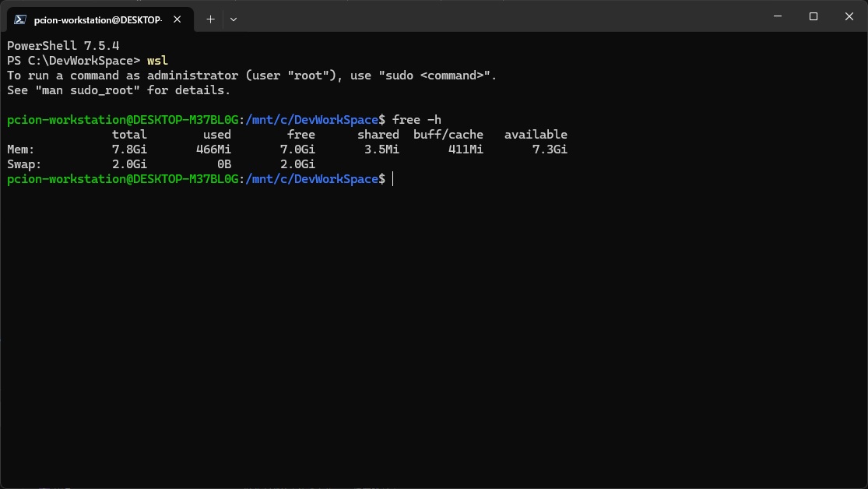868x489 pixels.
Task: Click the 466Mi used memory value
Action: pos(213,150)
